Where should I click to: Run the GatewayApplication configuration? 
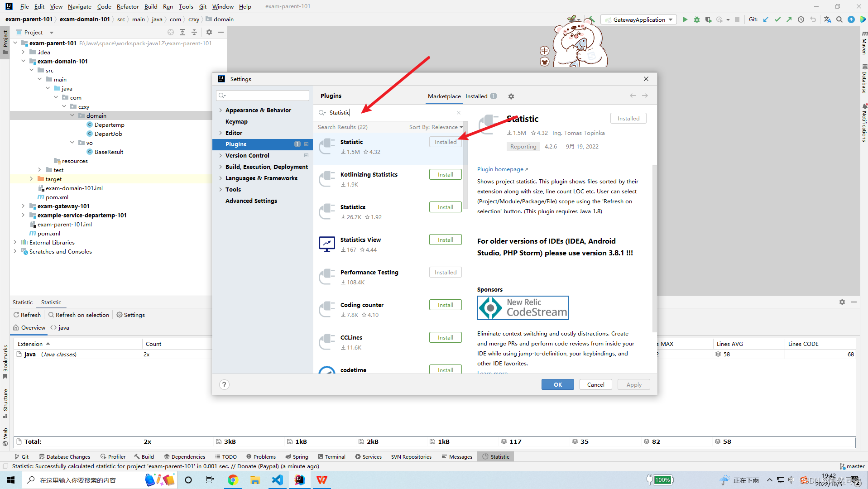tap(685, 19)
